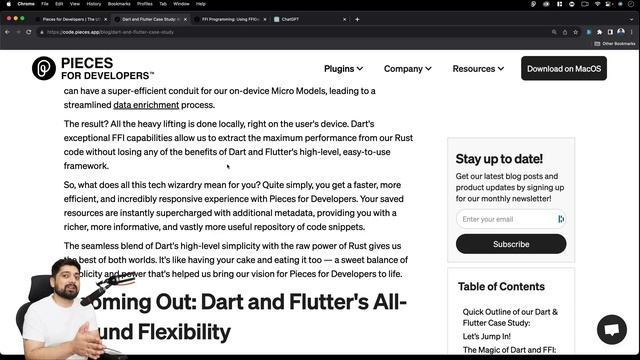Click the screen mirroring menu bar icon
This screenshot has height=360, width=640.
[584, 4]
